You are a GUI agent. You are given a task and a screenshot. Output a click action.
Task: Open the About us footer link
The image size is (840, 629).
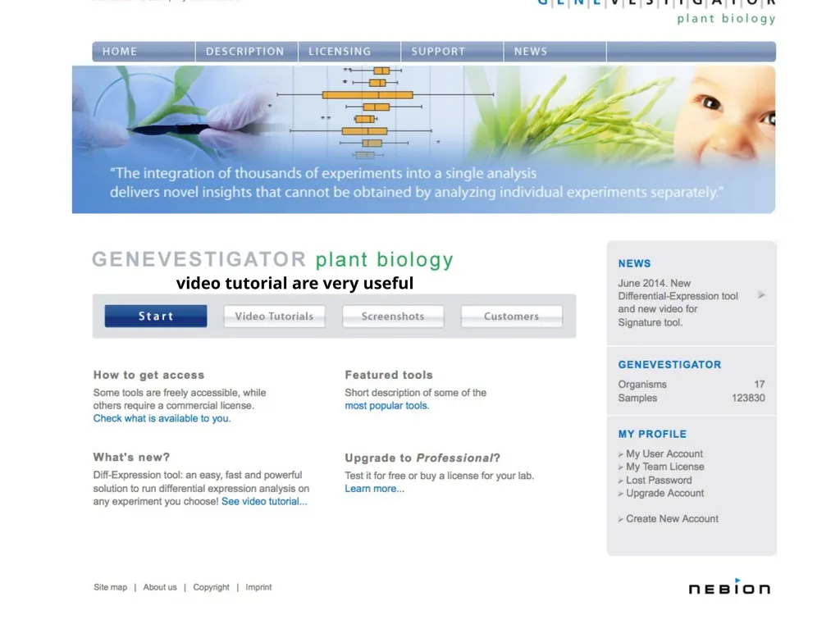tap(160, 587)
